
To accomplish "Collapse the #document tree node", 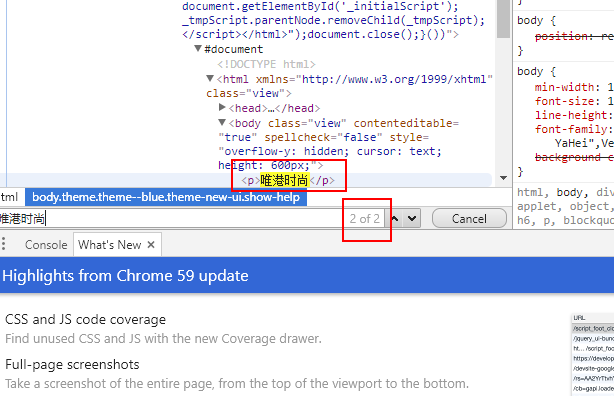I will (198, 49).
